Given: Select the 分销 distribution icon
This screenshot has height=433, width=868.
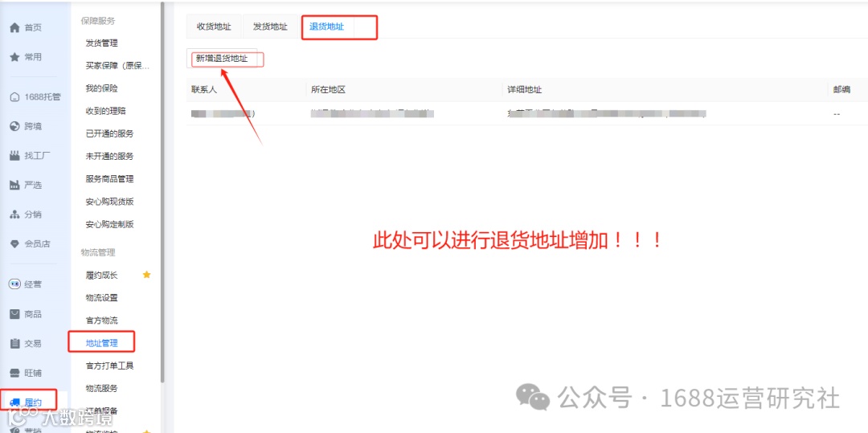Looking at the screenshot, I should point(15,214).
